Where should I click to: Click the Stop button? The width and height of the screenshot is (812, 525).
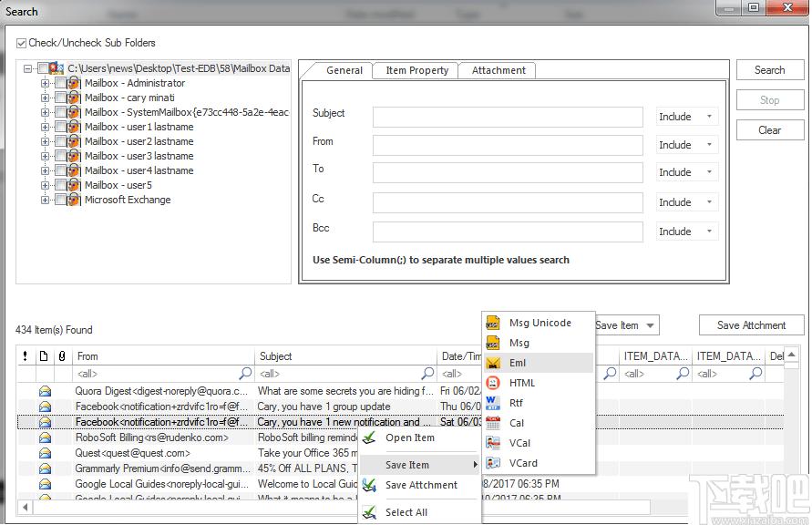click(770, 100)
